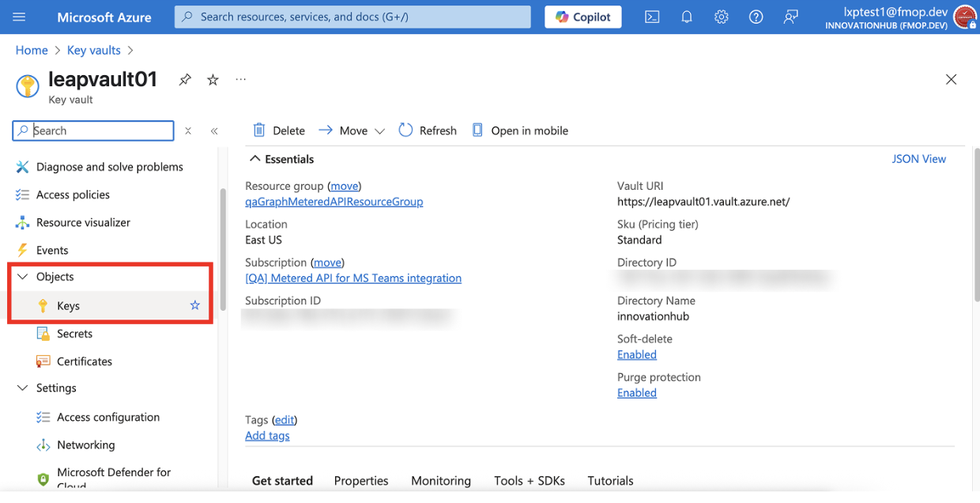Open the Cloud Shell icon
Viewport: 980px width, 503px height.
click(x=652, y=17)
